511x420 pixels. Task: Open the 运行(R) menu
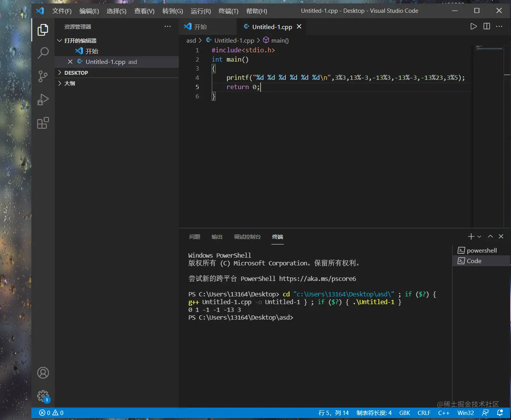click(201, 11)
